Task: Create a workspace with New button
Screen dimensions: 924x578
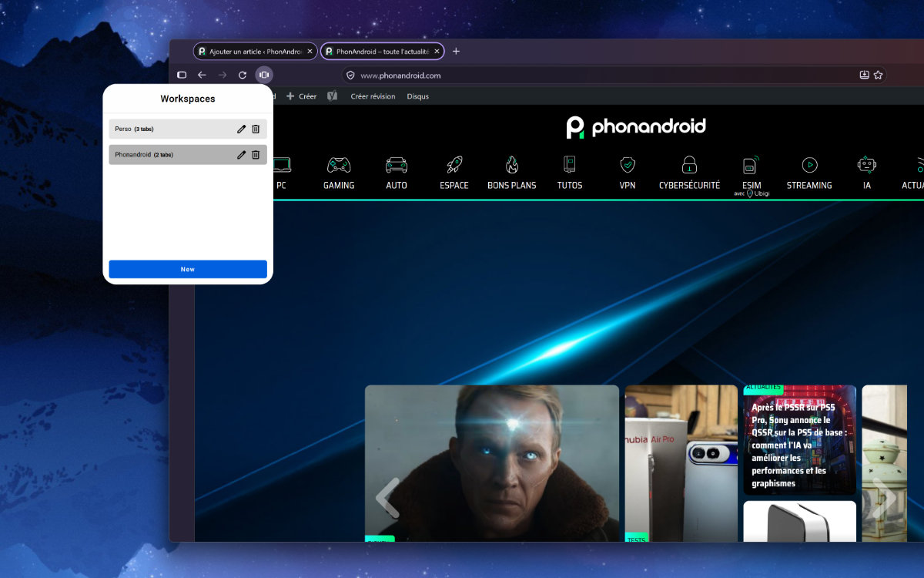Action: tap(188, 269)
